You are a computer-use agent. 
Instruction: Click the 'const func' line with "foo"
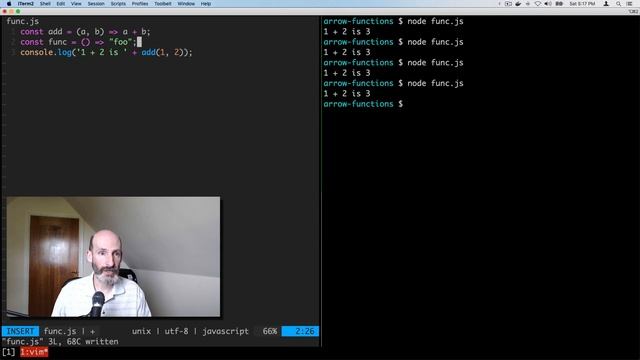(x=78, y=42)
